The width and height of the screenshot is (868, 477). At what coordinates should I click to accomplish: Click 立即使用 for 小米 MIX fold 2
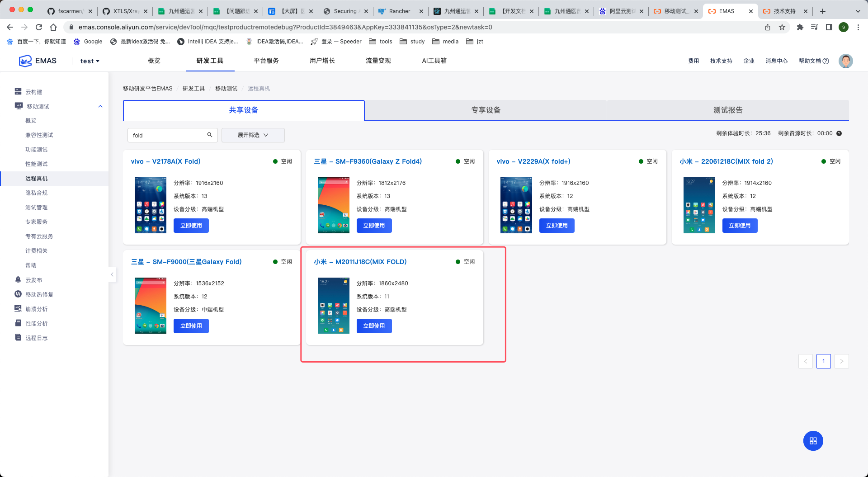coord(740,226)
